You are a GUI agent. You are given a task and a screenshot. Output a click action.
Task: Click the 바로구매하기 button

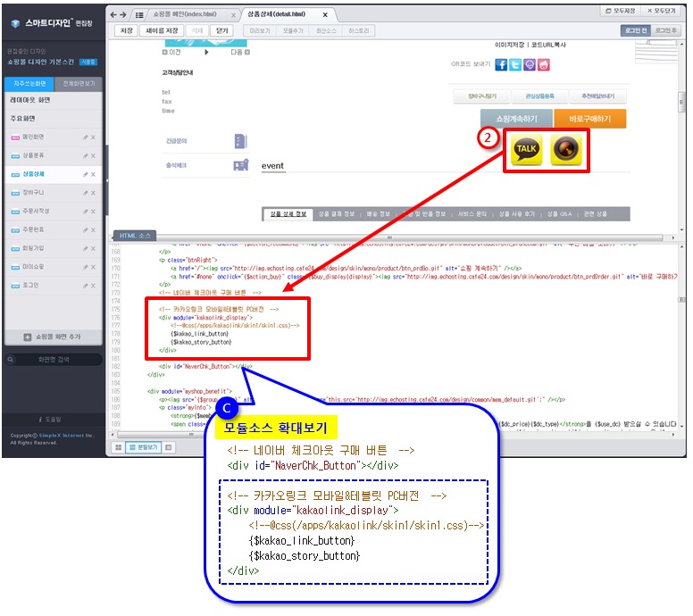point(590,120)
